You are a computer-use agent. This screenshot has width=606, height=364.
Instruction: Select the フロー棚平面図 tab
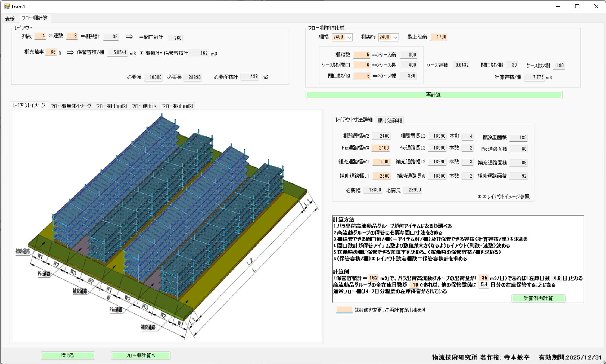click(111, 106)
